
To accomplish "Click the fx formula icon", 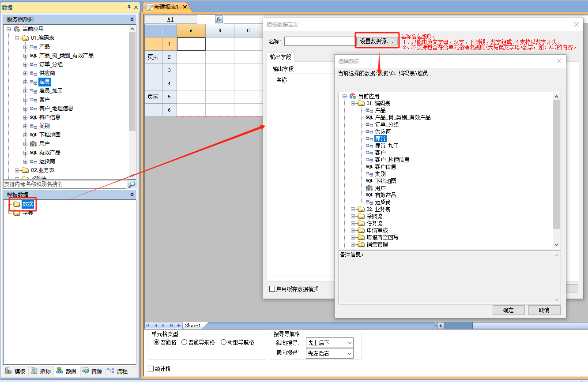I will click(219, 20).
